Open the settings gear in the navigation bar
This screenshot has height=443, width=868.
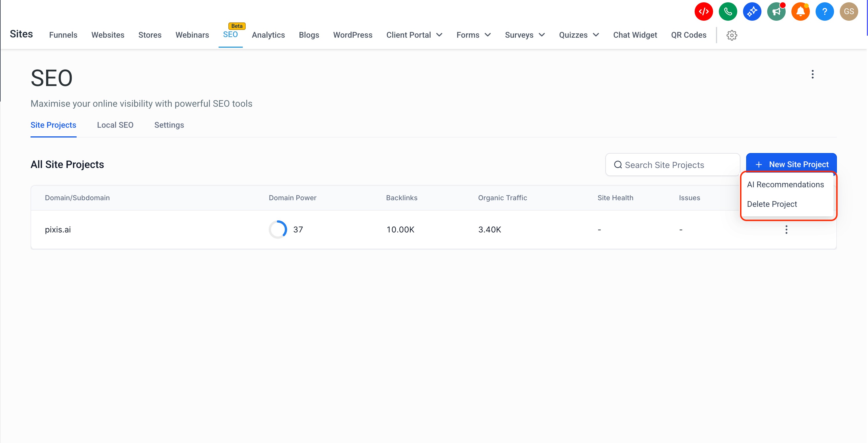pos(731,35)
